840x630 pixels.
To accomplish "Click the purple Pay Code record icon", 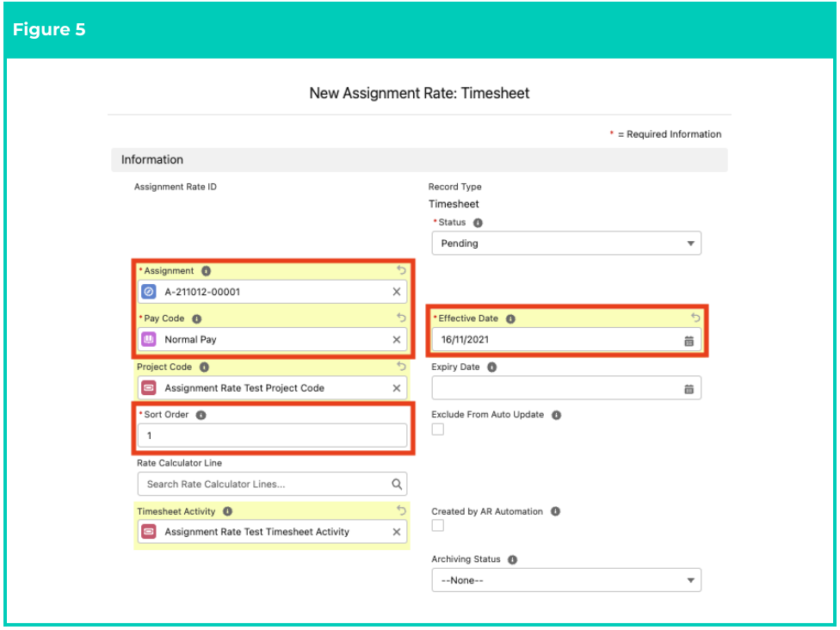I will pyautogui.click(x=149, y=340).
